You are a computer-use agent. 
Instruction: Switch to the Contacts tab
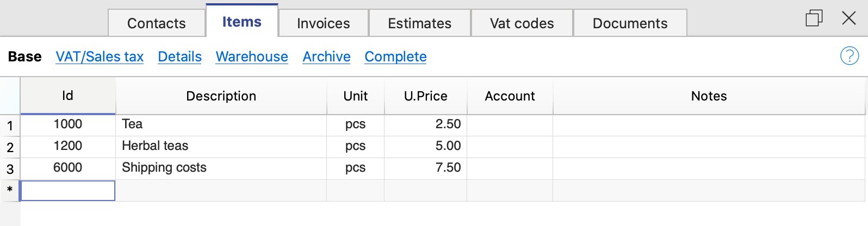(156, 23)
